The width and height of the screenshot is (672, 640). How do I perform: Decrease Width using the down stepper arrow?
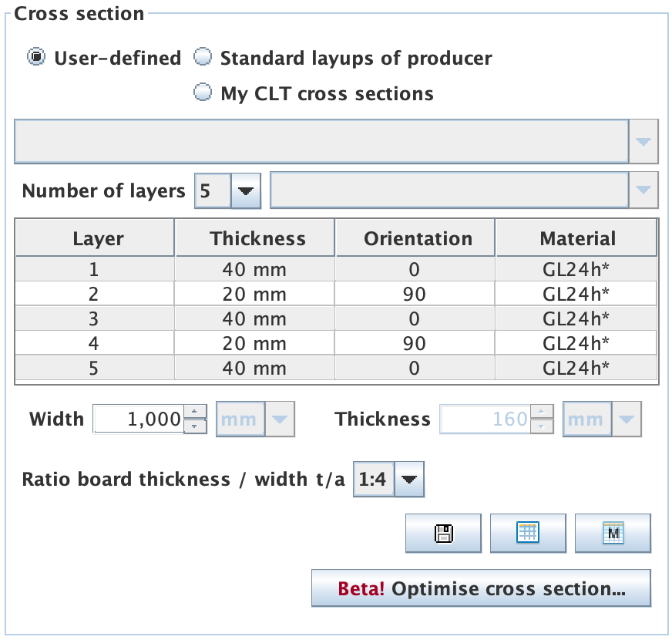tap(197, 426)
